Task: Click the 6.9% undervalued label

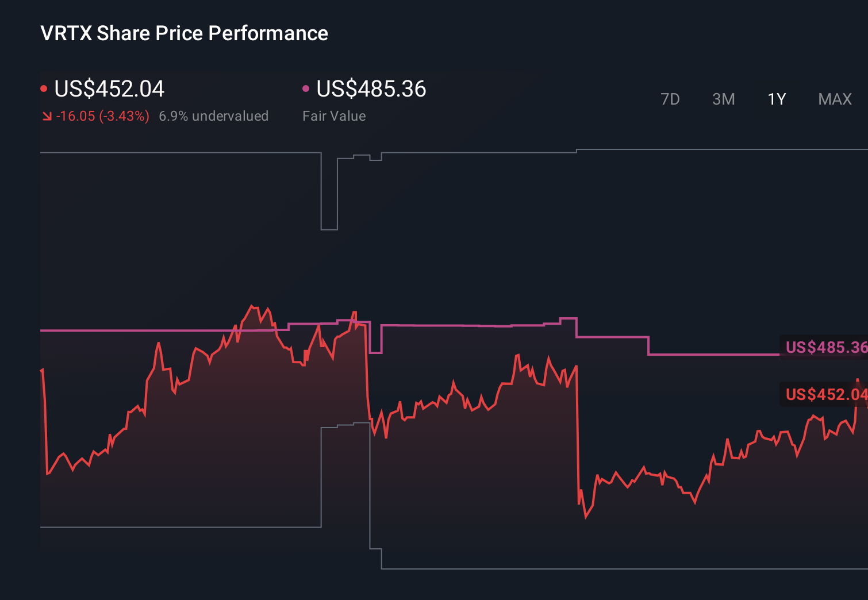Action: tap(213, 116)
